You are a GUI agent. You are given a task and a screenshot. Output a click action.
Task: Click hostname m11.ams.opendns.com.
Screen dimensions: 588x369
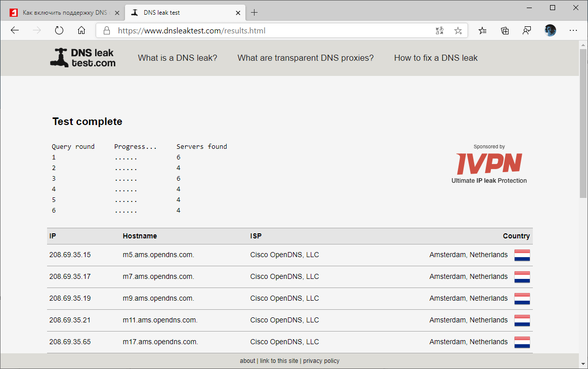pos(160,320)
